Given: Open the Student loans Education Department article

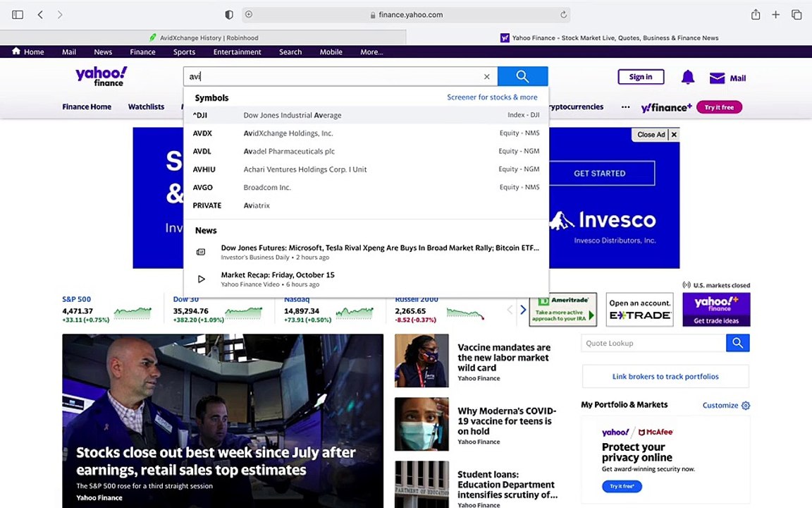Looking at the screenshot, I should click(x=508, y=484).
